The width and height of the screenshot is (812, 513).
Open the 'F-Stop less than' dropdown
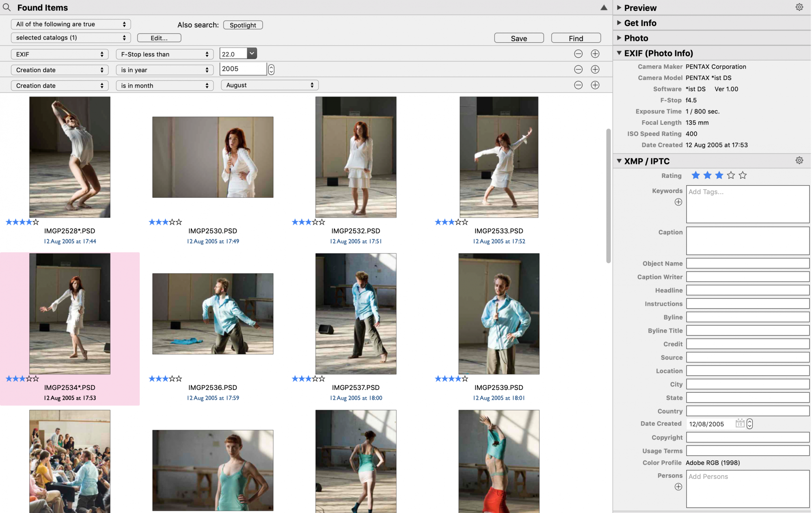(x=164, y=54)
